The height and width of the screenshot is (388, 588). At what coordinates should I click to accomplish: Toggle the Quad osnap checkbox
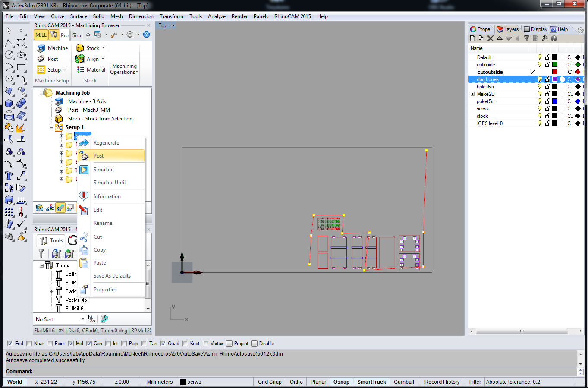pyautogui.click(x=163, y=344)
